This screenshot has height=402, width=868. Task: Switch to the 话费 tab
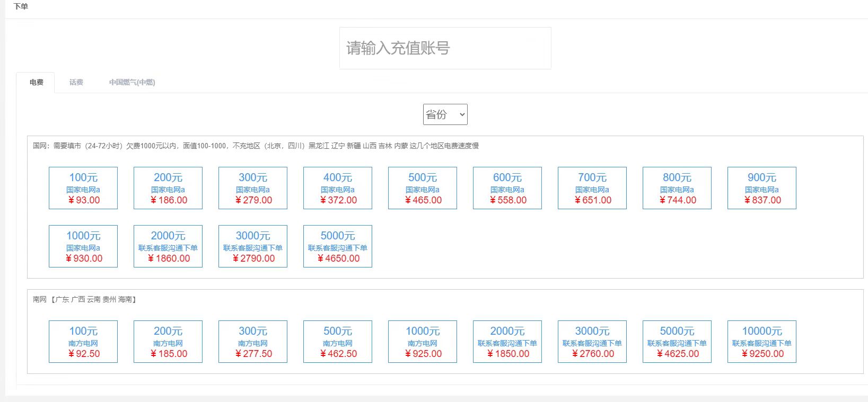(x=76, y=82)
